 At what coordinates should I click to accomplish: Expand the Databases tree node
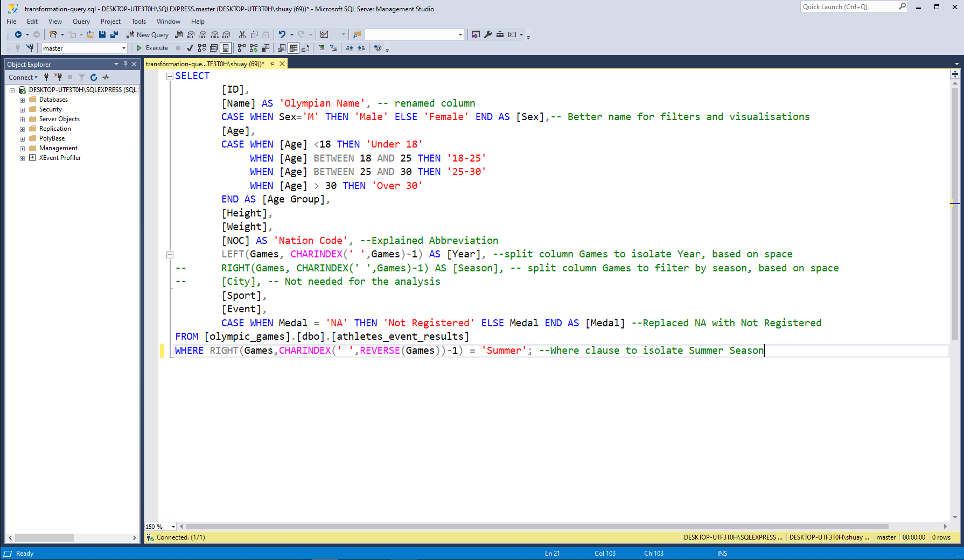[x=22, y=100]
